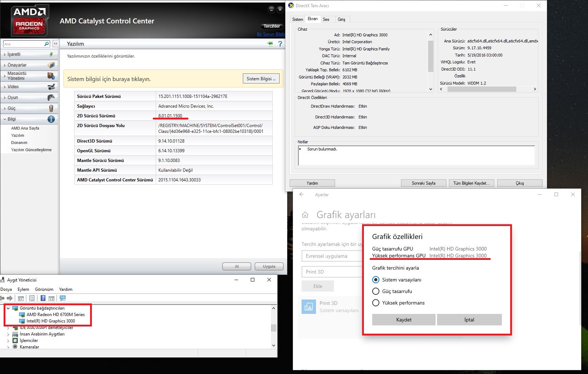Screen dimensions: 588x374
Task: Click the Print 3D app icon
Action: [308, 307]
